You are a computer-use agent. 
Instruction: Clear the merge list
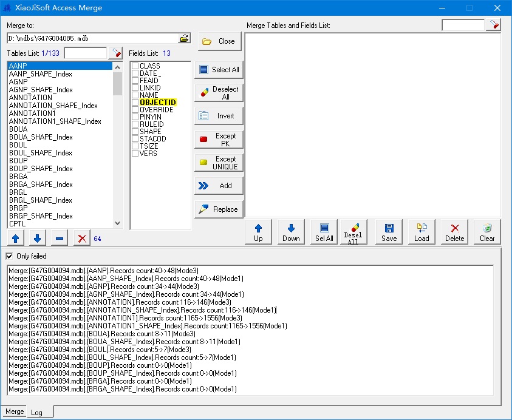(487, 232)
